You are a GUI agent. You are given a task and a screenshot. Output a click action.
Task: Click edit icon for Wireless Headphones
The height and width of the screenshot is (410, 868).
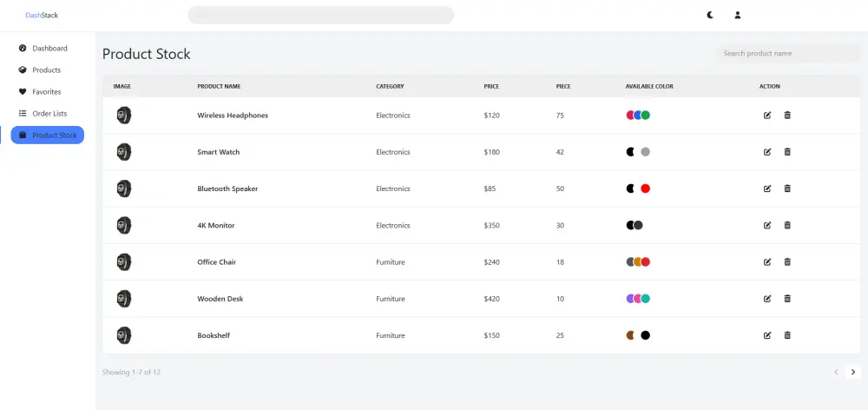pos(767,116)
